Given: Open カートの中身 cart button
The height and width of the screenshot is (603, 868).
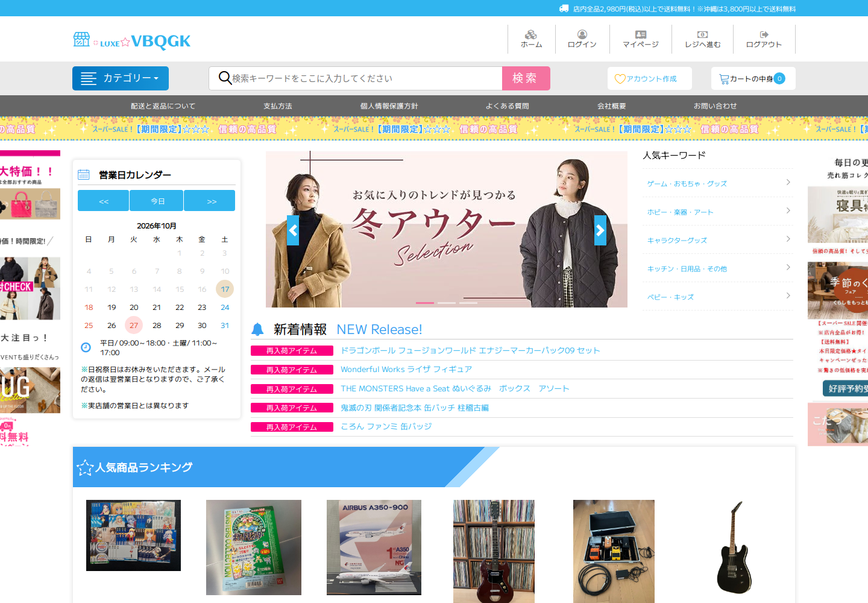Looking at the screenshot, I should [753, 78].
